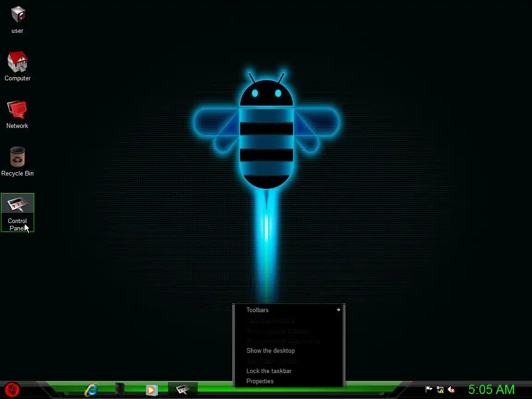Toggle Lock the taskbar option

(289, 371)
